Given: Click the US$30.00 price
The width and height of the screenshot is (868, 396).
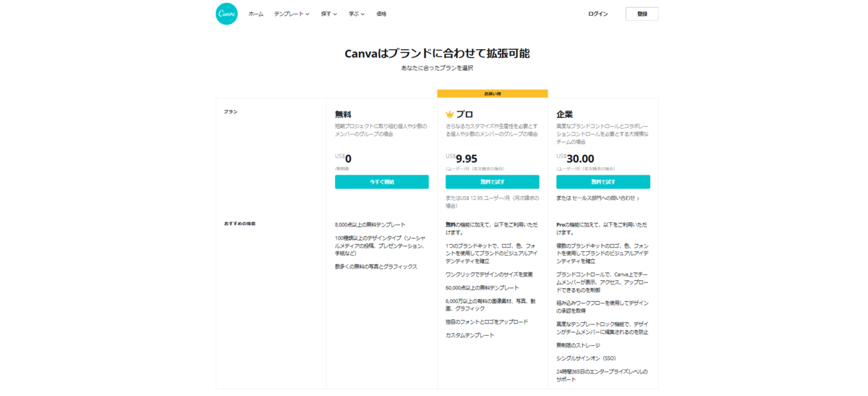Looking at the screenshot, I should (x=575, y=158).
